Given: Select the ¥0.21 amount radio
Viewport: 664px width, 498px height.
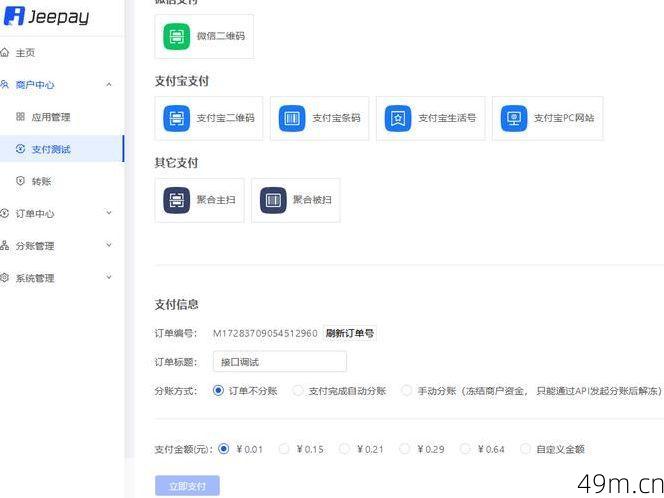Looking at the screenshot, I should 344,449.
